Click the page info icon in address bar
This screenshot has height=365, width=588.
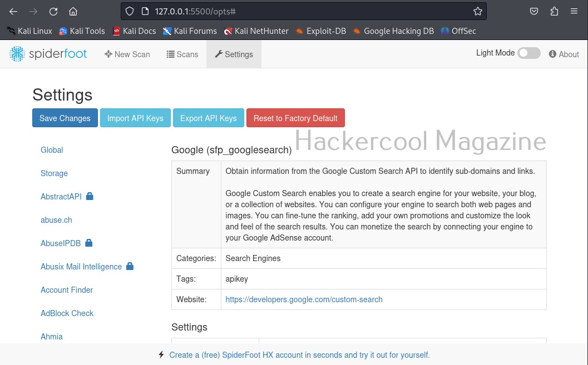145,12
